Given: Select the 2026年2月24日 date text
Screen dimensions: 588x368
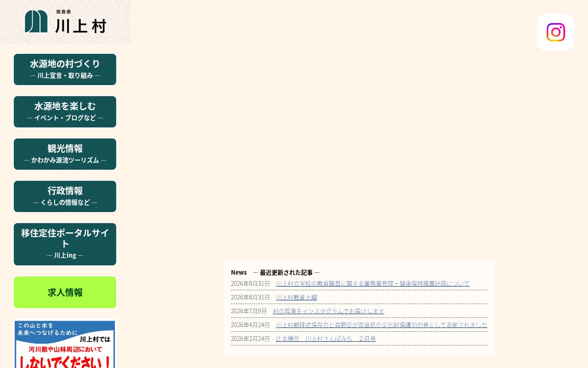Looking at the screenshot, I should (250, 339).
